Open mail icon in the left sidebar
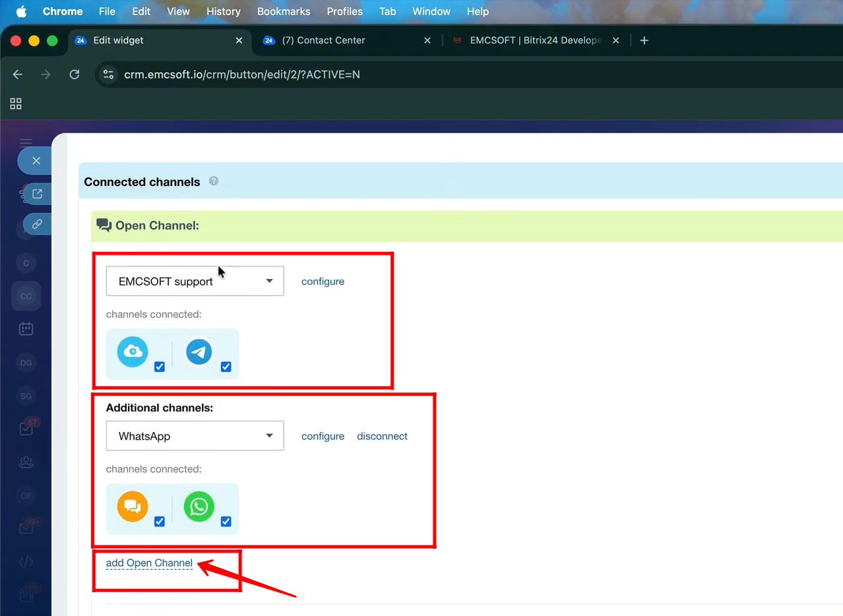The height and width of the screenshot is (616, 843). (x=26, y=528)
